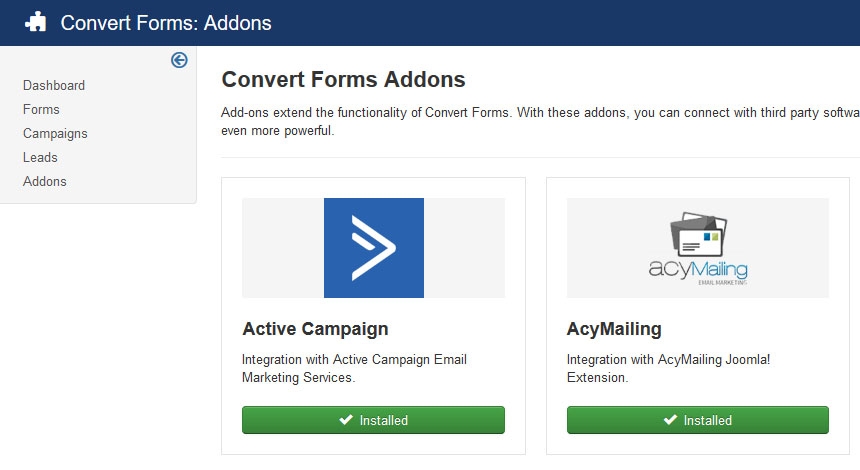Image resolution: width=860 pixels, height=470 pixels.
Task: Click the Convert Forms Addons page heading
Action: tap(343, 80)
